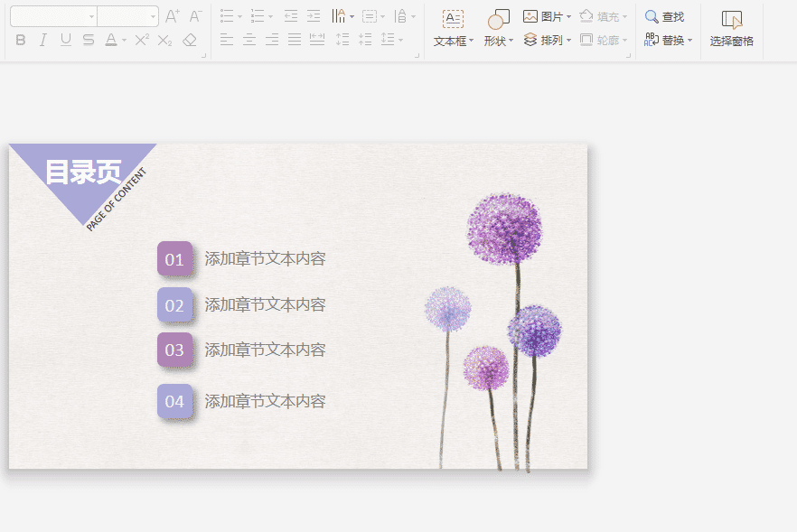797x532 pixels.
Task: Select the 04 number badge
Action: [174, 401]
